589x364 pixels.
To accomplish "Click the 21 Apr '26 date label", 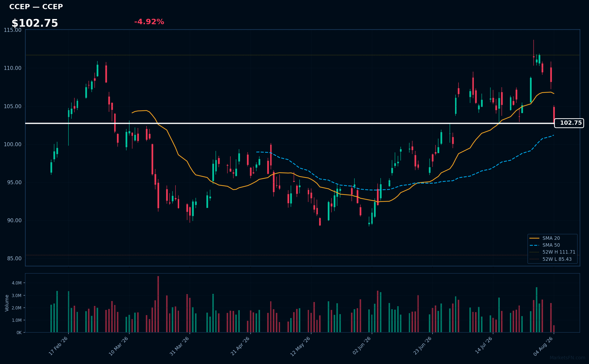I will click(240, 346).
